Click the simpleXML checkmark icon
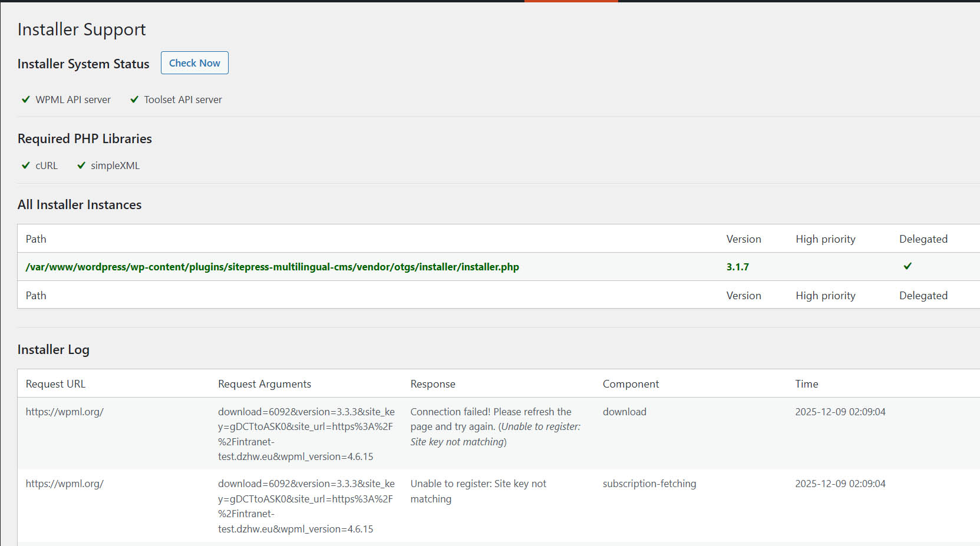Viewport: 980px width, 546px height. click(81, 166)
